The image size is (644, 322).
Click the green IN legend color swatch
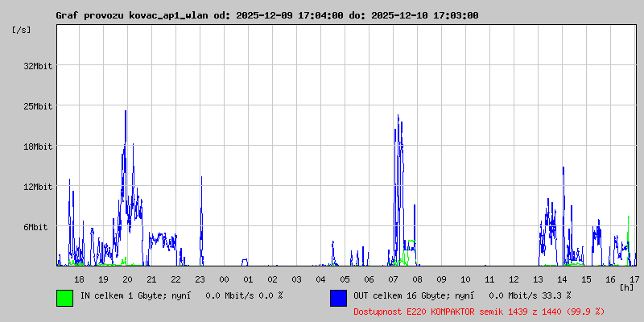tap(65, 298)
